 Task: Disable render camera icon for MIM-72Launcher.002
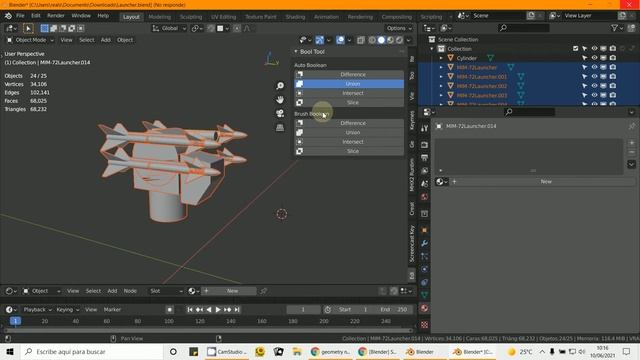click(613, 86)
